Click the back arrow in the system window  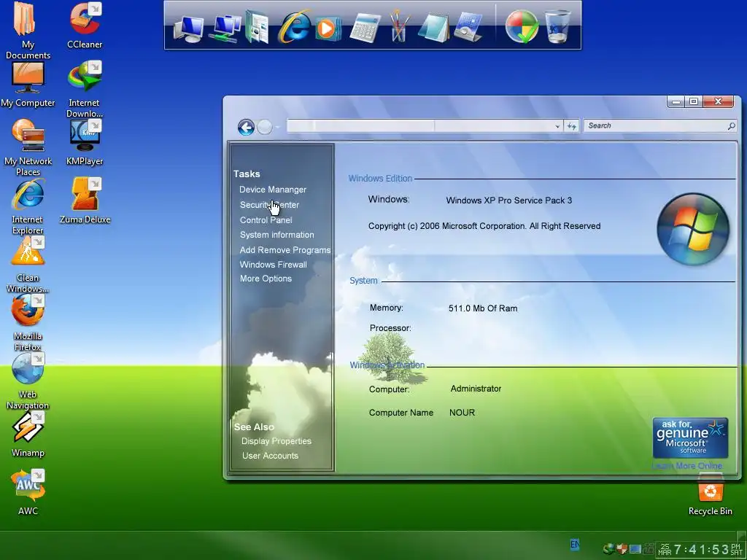tap(246, 127)
